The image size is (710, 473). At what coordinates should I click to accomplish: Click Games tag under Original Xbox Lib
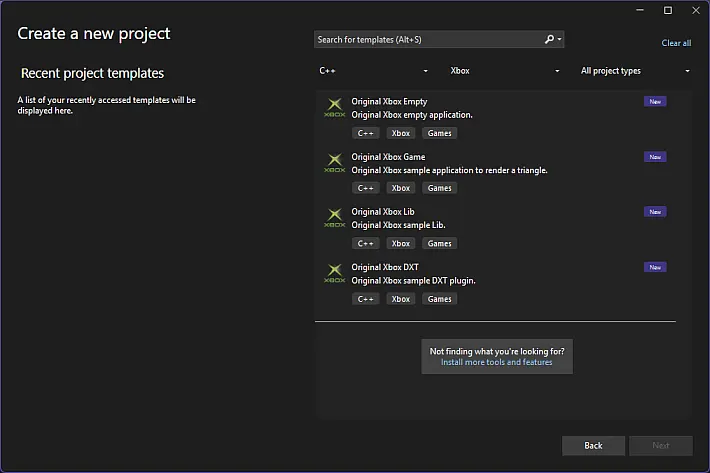(x=439, y=244)
